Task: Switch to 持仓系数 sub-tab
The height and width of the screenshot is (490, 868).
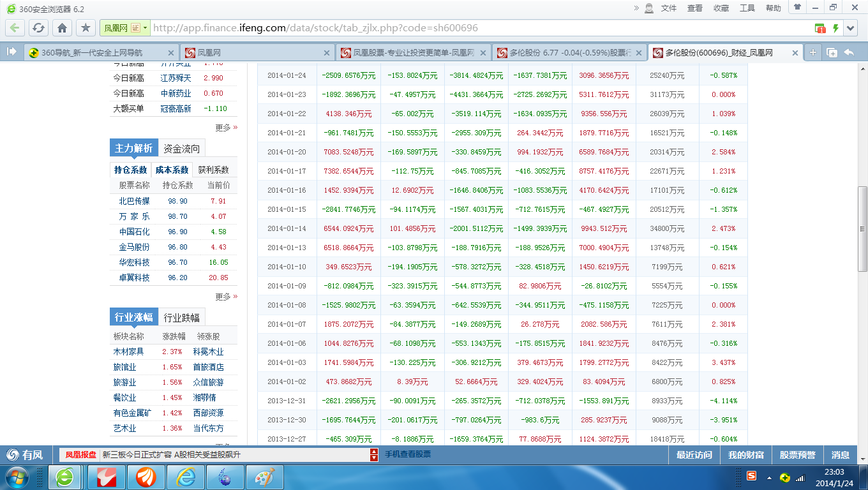Action: click(x=131, y=170)
